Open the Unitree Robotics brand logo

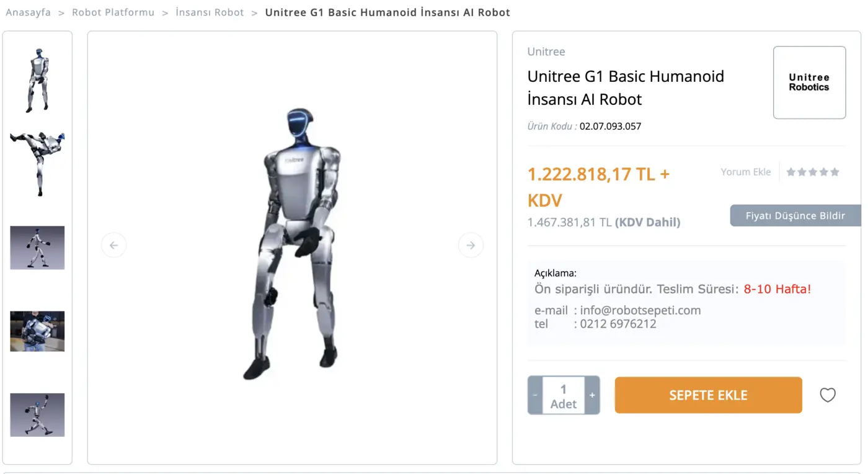point(809,83)
